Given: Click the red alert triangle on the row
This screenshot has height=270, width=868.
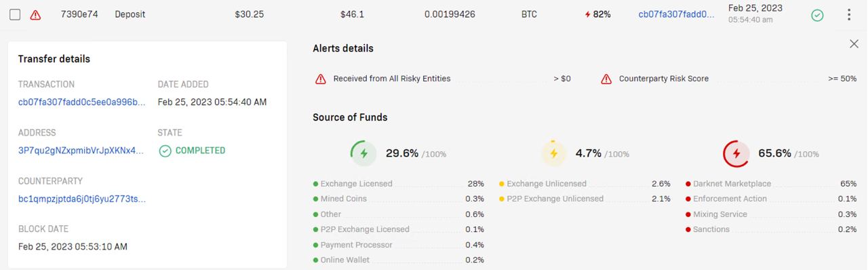Looking at the screenshot, I should coord(35,14).
